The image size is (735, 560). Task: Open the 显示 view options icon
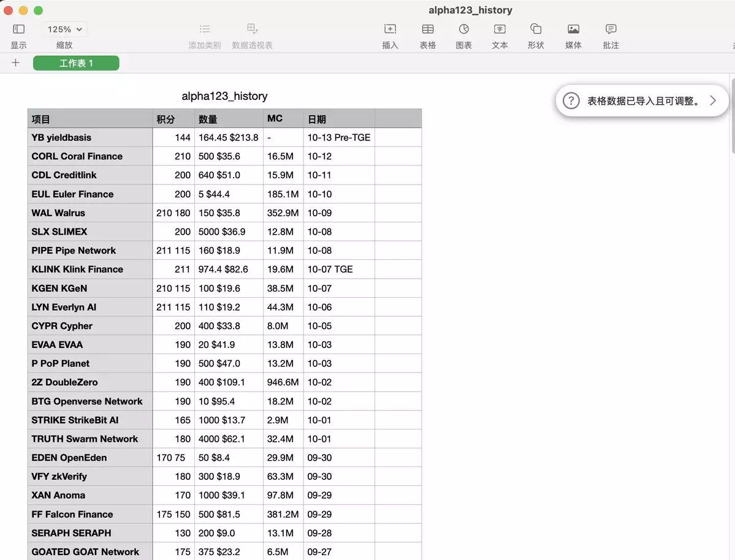pyautogui.click(x=18, y=29)
